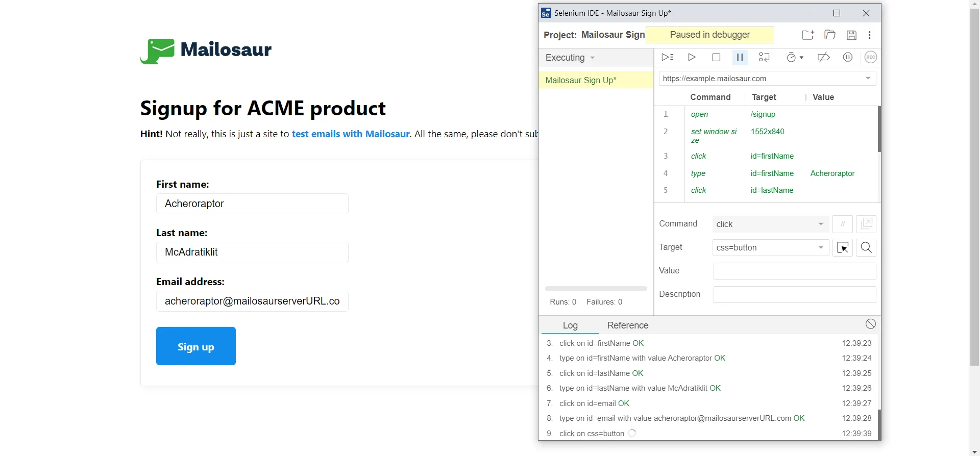Select command row 4 type Acheroraptor
Viewport: 980px width, 456px height.
click(x=766, y=173)
